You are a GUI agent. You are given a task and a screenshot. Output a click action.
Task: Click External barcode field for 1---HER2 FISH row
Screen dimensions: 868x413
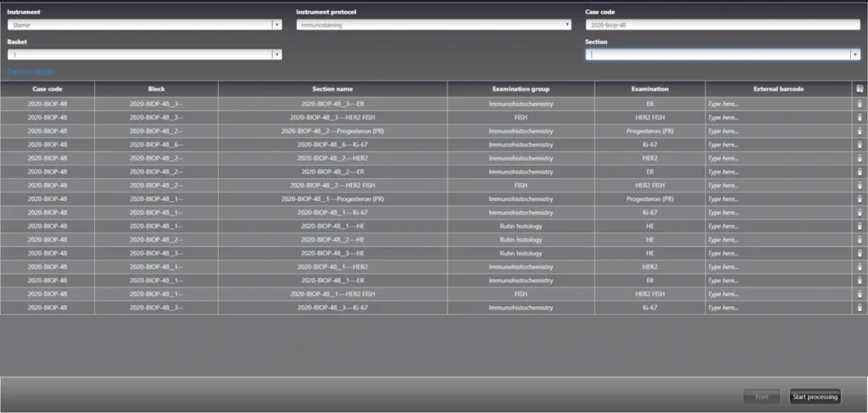[x=778, y=294]
